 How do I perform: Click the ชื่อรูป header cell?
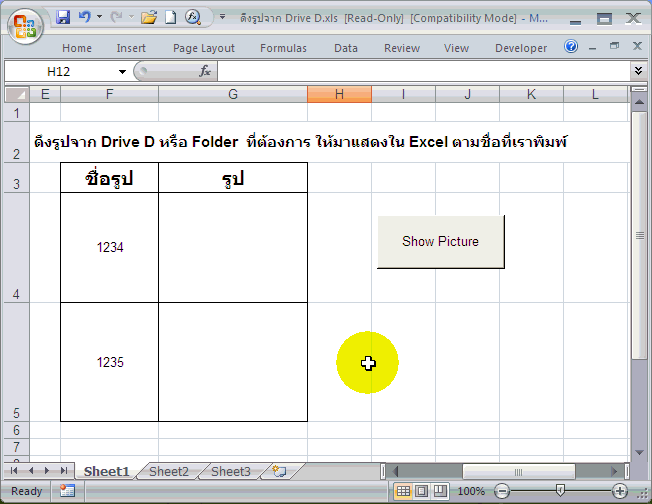tap(109, 178)
